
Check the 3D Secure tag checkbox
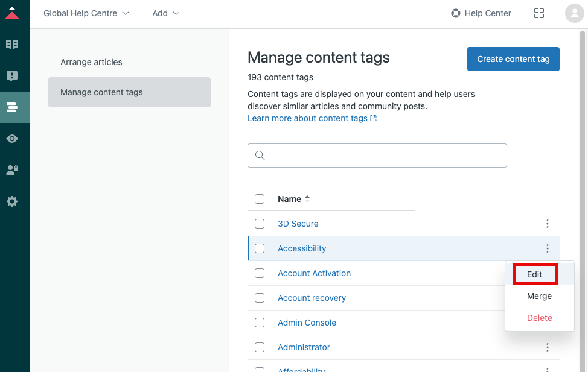point(259,224)
